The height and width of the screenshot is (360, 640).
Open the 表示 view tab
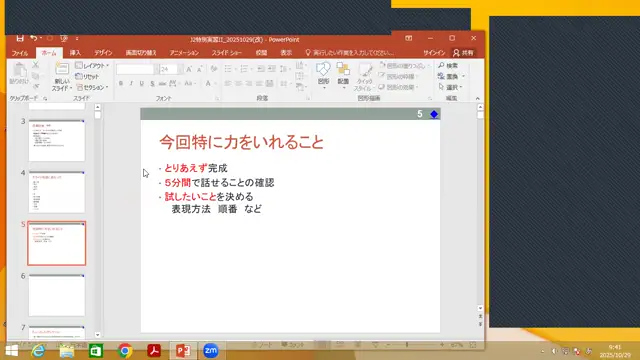tap(286, 53)
